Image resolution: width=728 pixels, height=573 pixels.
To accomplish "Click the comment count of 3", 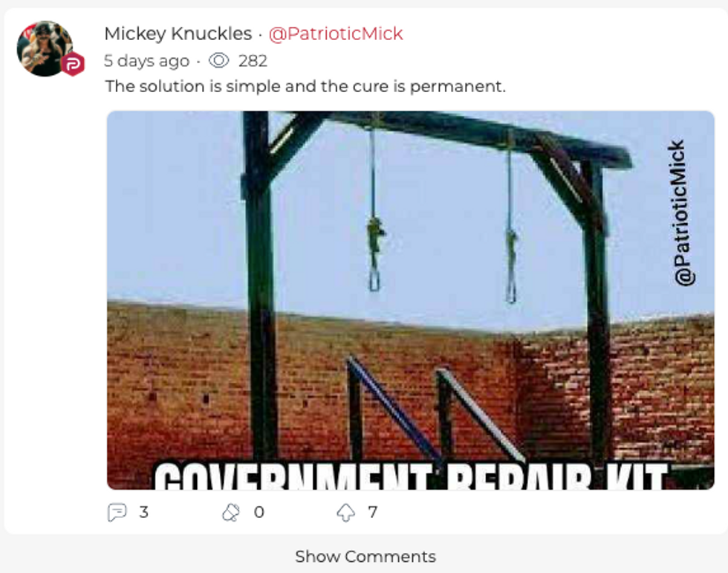I will coord(144,512).
